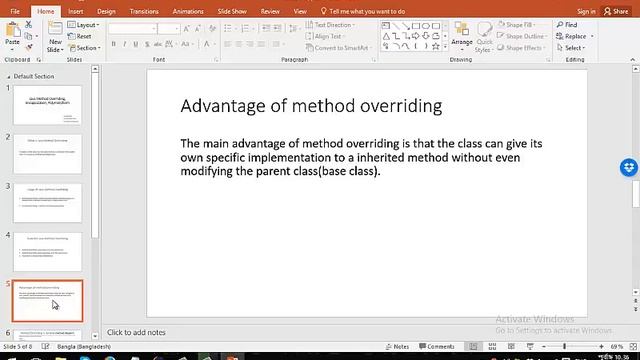Select the down arrow shape in gallery
The height and width of the screenshot is (360, 640).
[426, 36]
